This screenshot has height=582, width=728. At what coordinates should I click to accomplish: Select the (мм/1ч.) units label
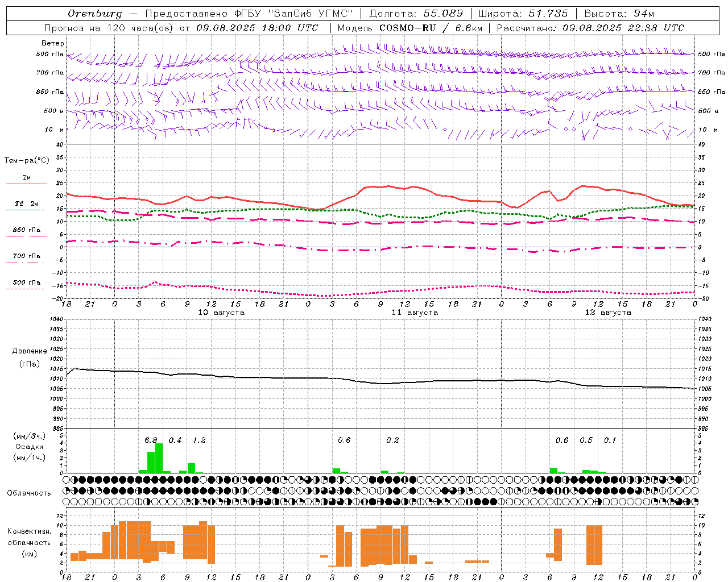click(29, 458)
